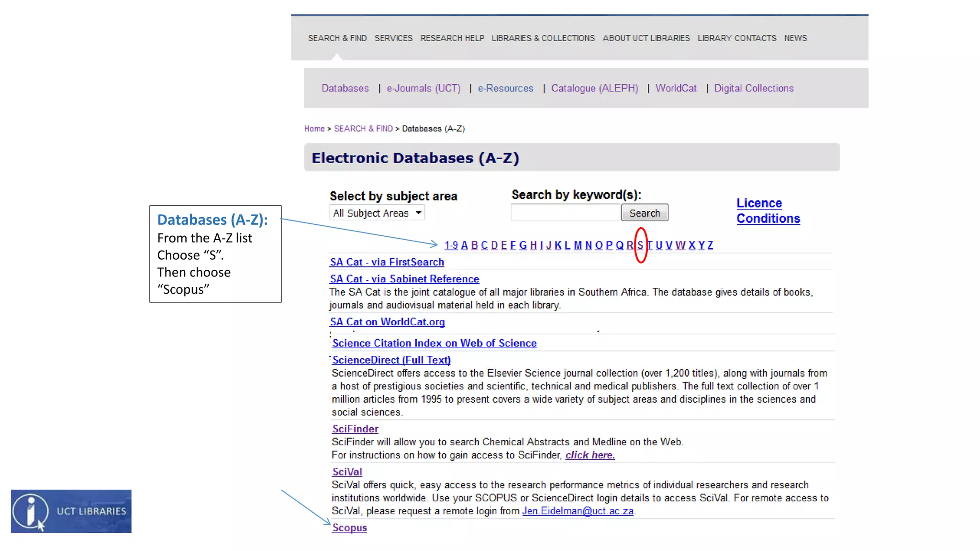Open the LIBRARY CONTACTS menu

[737, 38]
